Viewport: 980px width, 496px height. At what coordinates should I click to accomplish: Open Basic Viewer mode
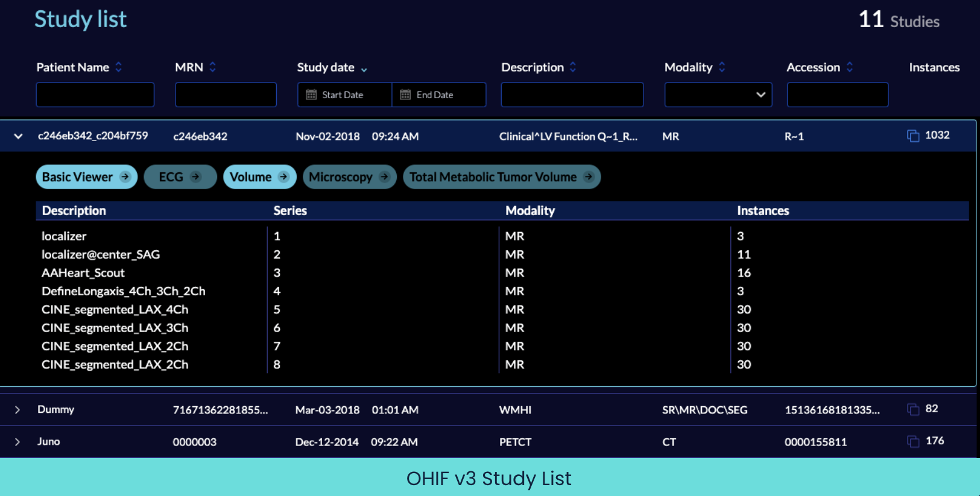tap(87, 177)
